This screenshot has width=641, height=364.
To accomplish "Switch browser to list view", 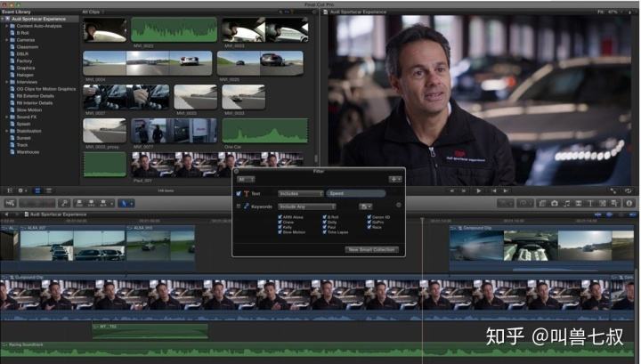I will [x=49, y=190].
